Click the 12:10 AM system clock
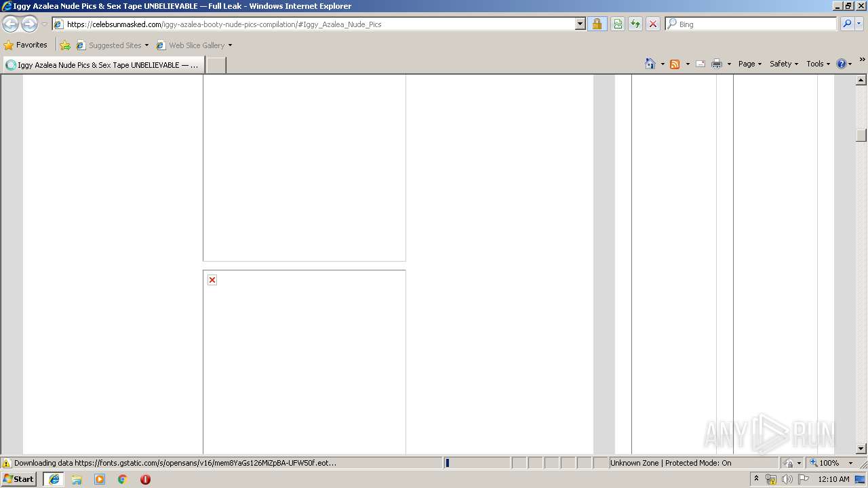The image size is (868, 488). coord(833,479)
